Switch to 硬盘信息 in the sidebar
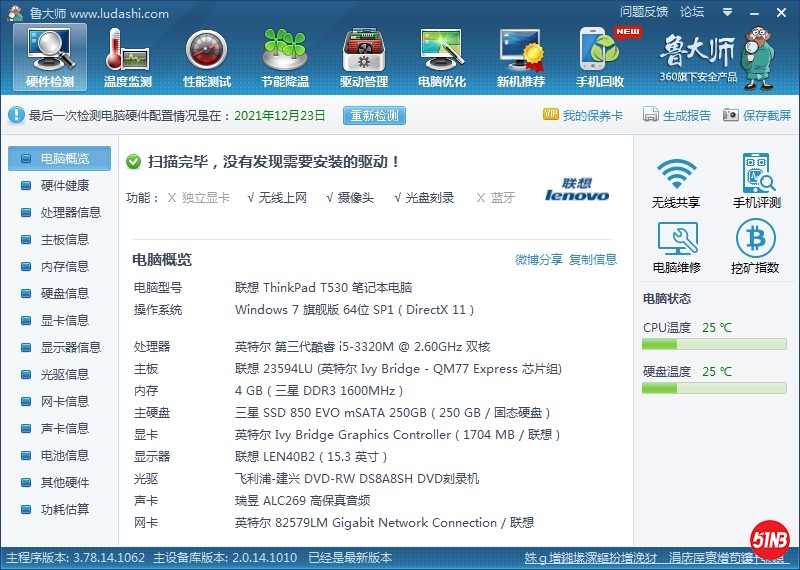 coord(64,294)
